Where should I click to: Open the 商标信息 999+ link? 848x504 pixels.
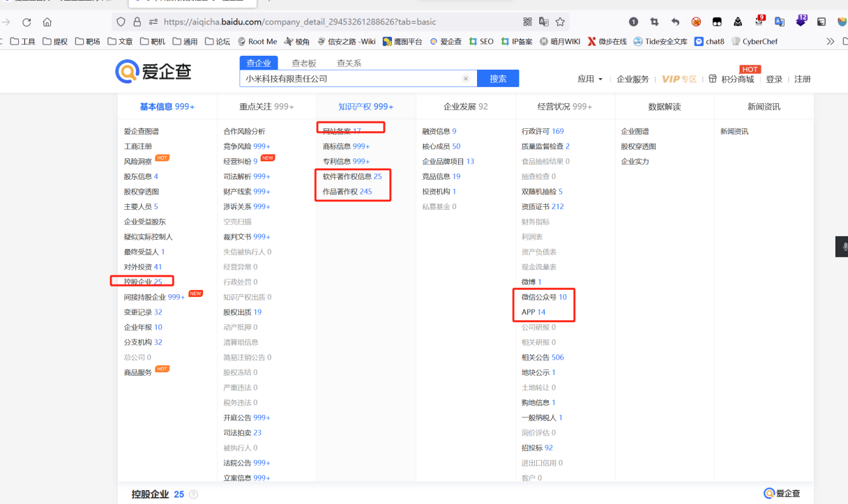pyautogui.click(x=346, y=146)
